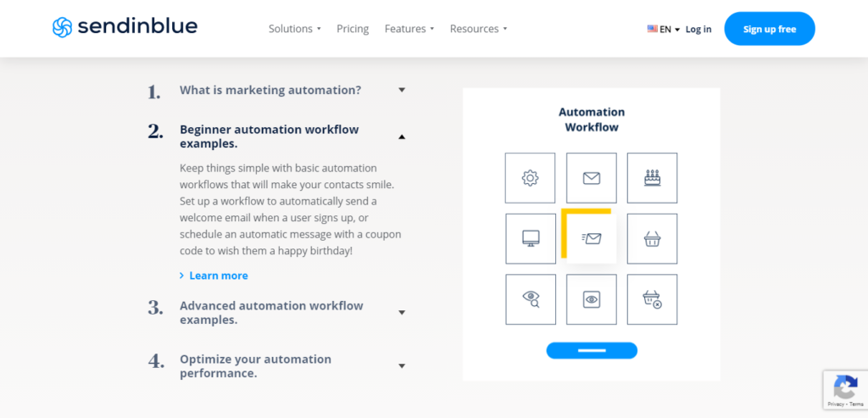The image size is (868, 418).
Task: Select the framed eye page view tile
Action: click(x=591, y=299)
